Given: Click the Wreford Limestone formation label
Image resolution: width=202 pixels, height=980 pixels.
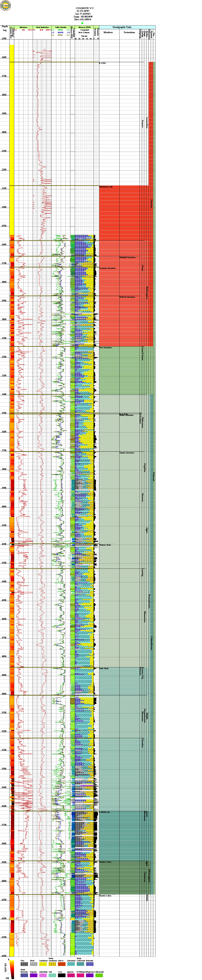Looking at the screenshot, I should [127, 297].
